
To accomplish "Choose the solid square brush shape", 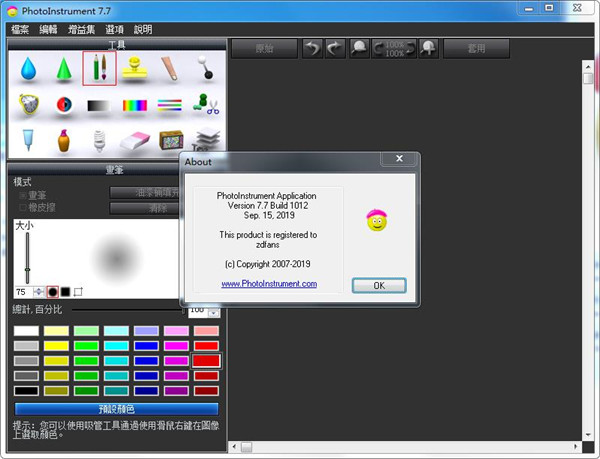I will point(65,292).
